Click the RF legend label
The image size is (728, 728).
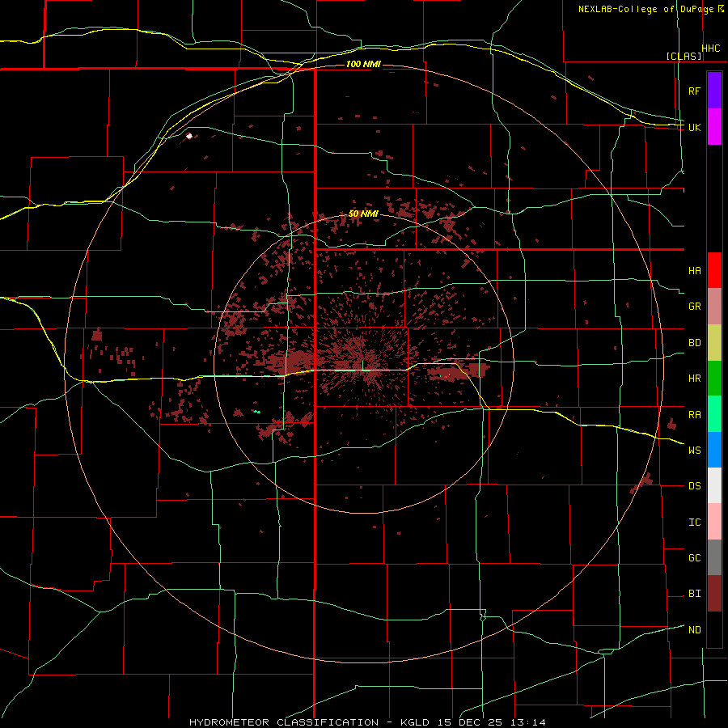pyautogui.click(x=695, y=91)
